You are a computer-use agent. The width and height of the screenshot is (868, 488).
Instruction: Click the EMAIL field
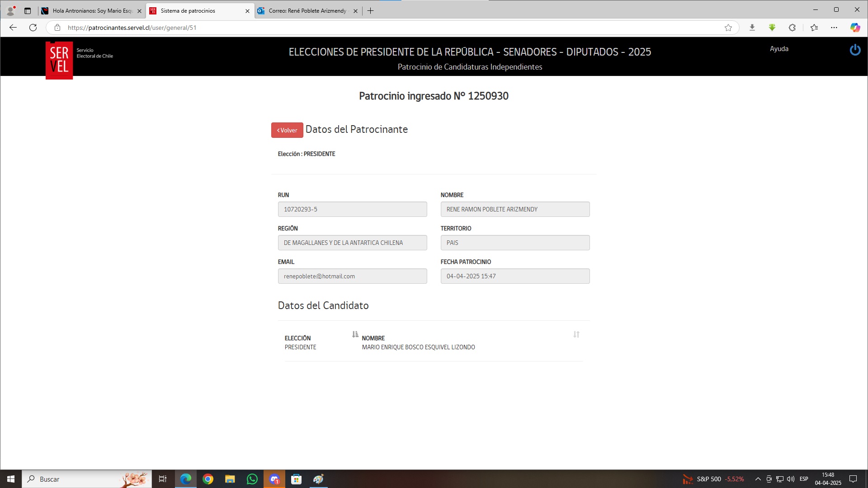[352, 276]
